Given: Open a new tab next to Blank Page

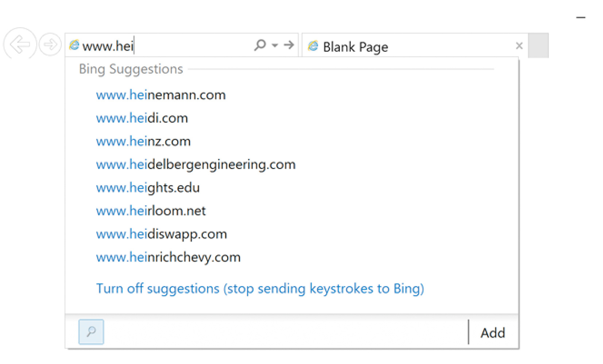Looking at the screenshot, I should pos(538,46).
